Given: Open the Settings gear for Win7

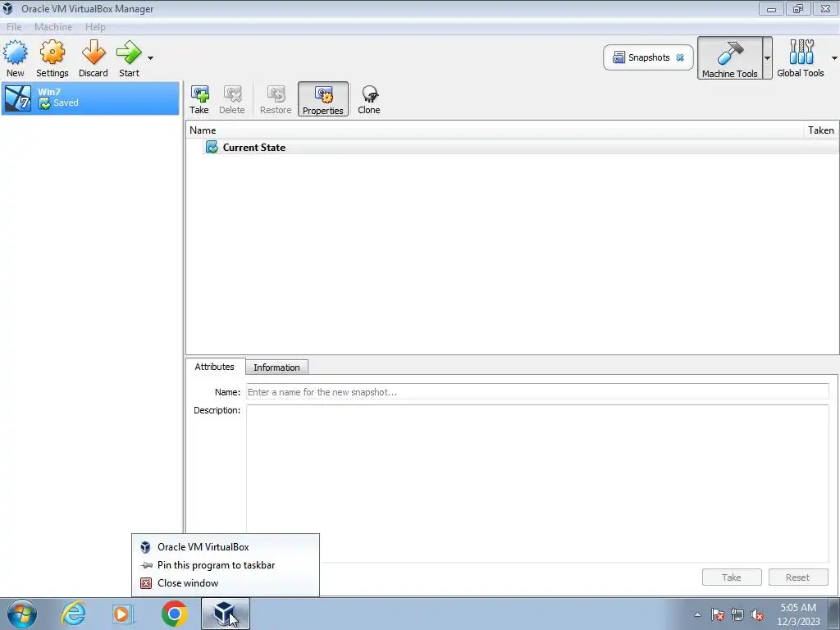Looking at the screenshot, I should tap(52, 58).
